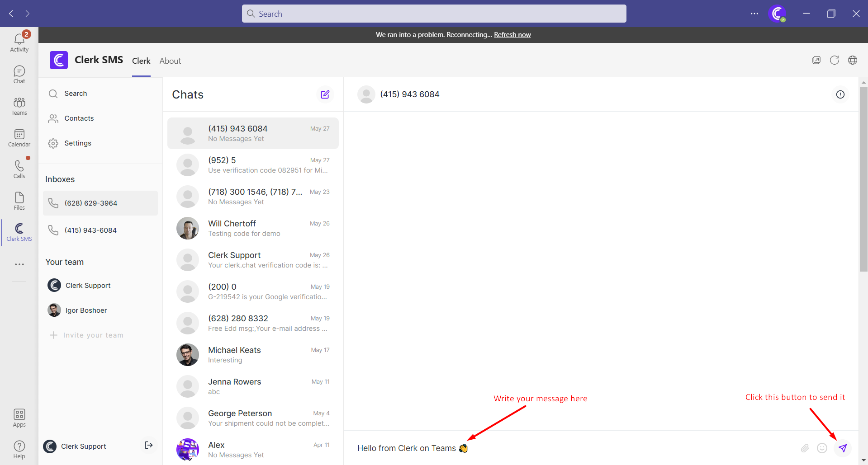Select the (628) 629-3964 inbox
868x465 pixels.
[x=100, y=203]
